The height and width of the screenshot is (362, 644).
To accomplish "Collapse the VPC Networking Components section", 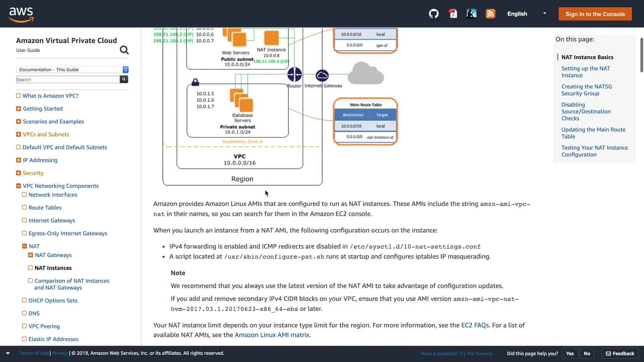I will point(18,186).
